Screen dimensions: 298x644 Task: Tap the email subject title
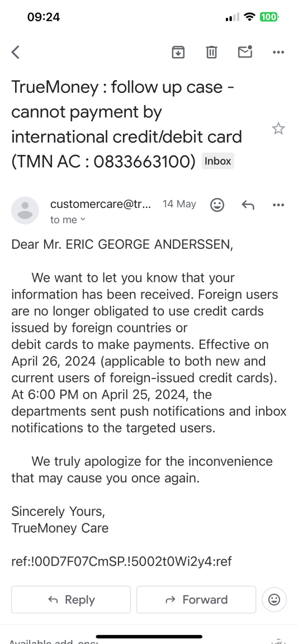[126, 124]
